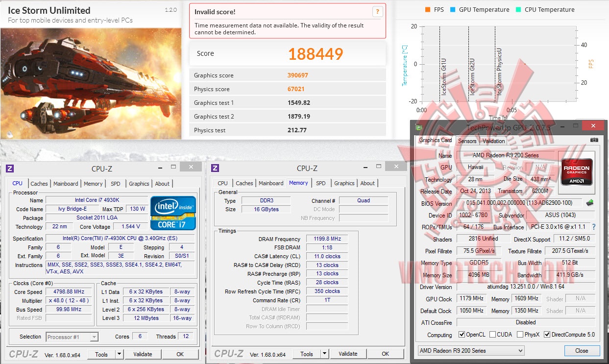609x364 pixels.
Task: Click Tools button in CPU-Z Memory window
Action: click(307, 354)
